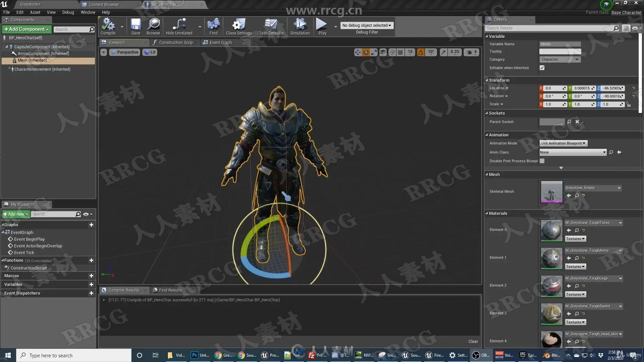Click the Greystone_Empty skeletal mesh thumbnail
This screenshot has width=644, height=362.
tap(551, 192)
